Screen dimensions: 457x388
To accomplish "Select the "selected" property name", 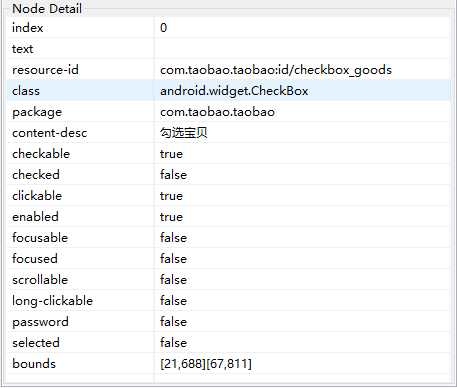I will [x=36, y=343].
